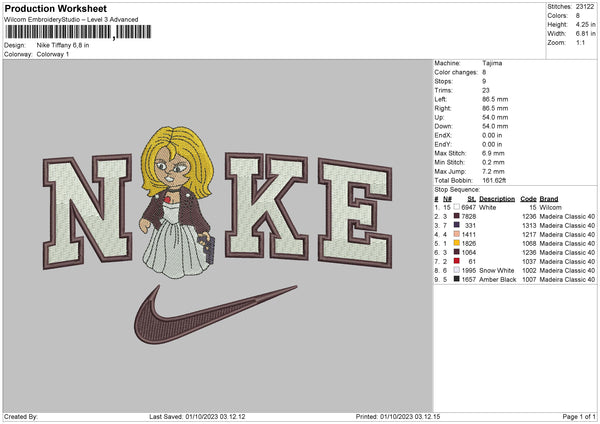600x424 pixels.
Task: Click the 'Color changes:' label
Action: [456, 72]
